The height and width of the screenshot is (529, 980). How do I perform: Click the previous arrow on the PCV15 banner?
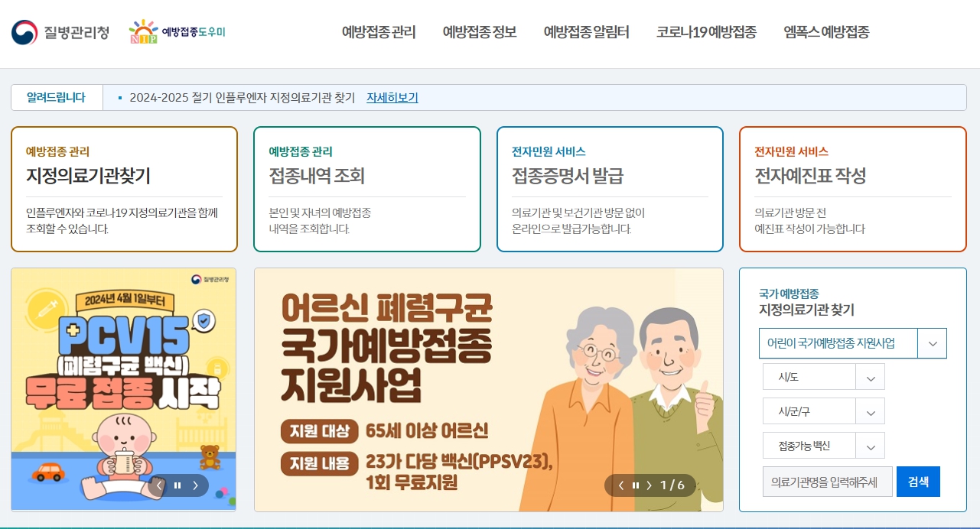coord(159,485)
